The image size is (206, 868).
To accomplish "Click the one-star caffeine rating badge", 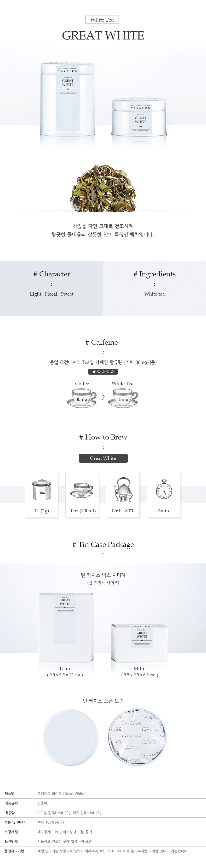I will click(103, 372).
